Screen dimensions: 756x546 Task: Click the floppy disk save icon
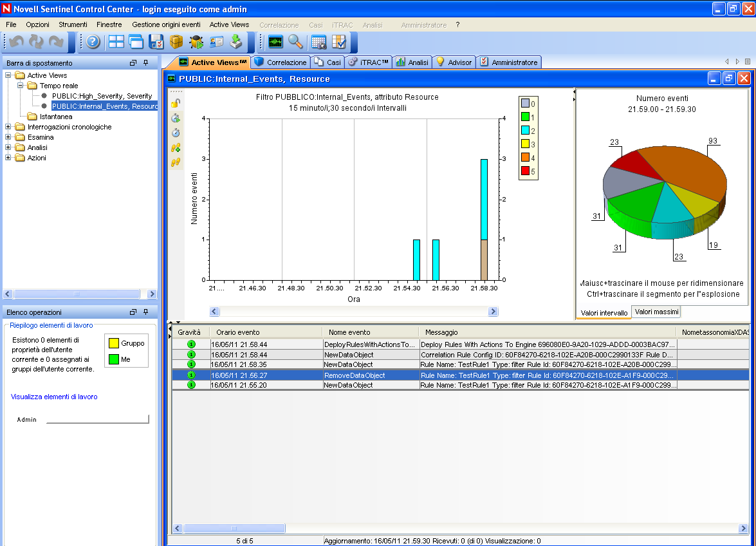pos(156,42)
